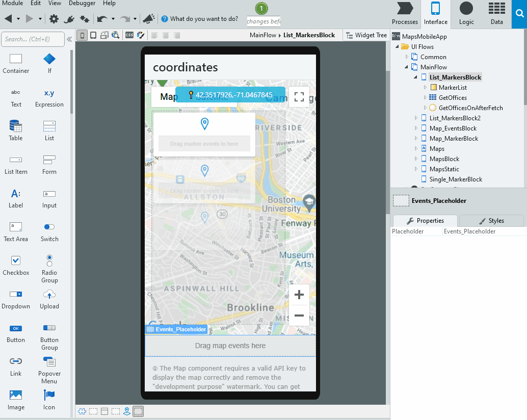This screenshot has height=420, width=527.
Task: Open the redo history dropdown
Action: tap(135, 19)
